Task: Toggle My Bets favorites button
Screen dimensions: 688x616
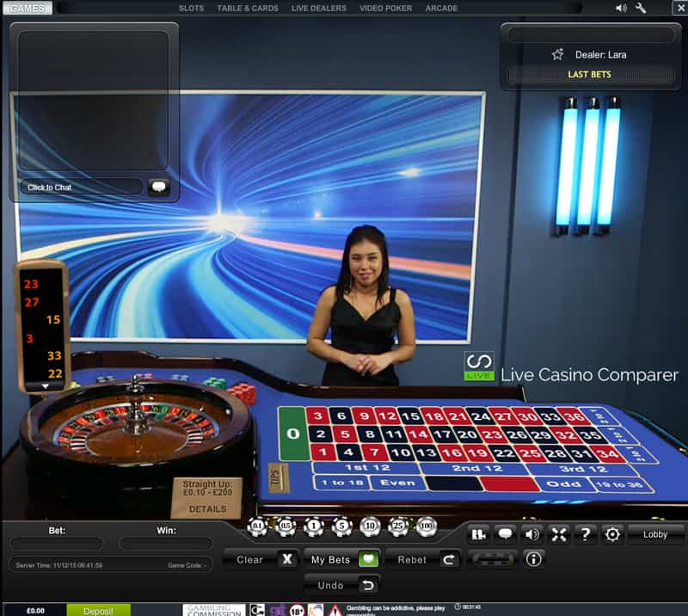Action: point(342,559)
